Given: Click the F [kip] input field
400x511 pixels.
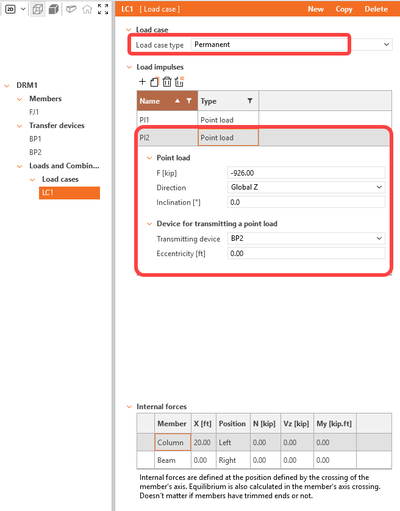Looking at the screenshot, I should (x=306, y=173).
